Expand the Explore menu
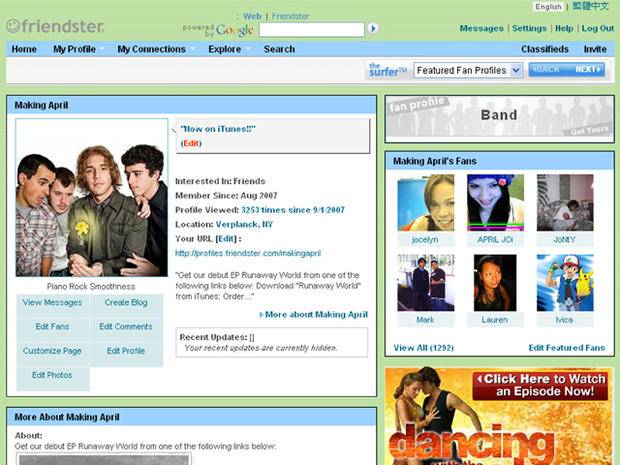 (228, 49)
